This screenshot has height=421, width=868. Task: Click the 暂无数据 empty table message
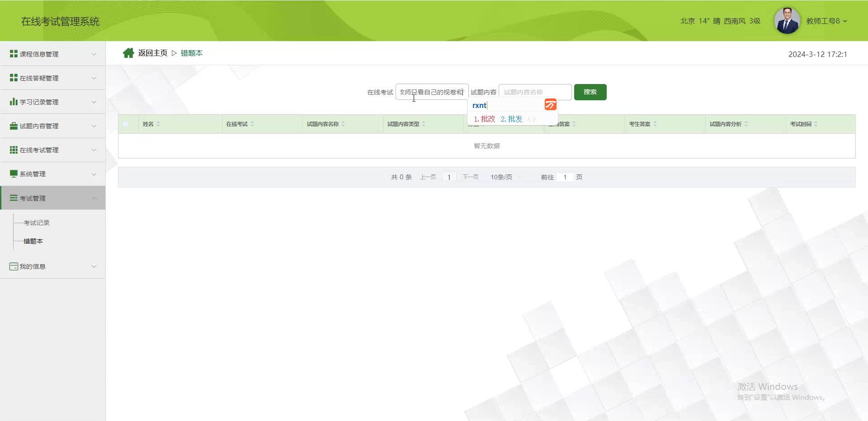(487, 146)
